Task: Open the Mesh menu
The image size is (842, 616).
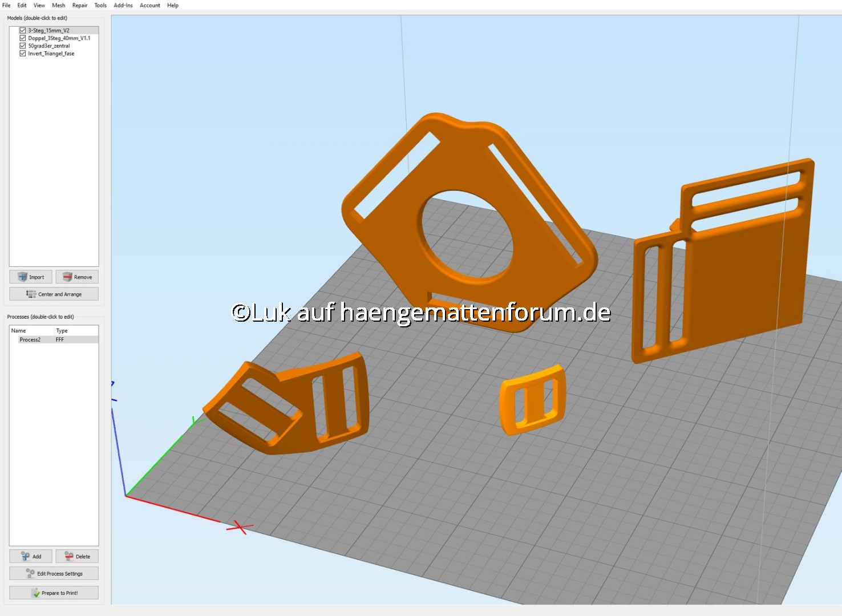Action: tap(58, 5)
